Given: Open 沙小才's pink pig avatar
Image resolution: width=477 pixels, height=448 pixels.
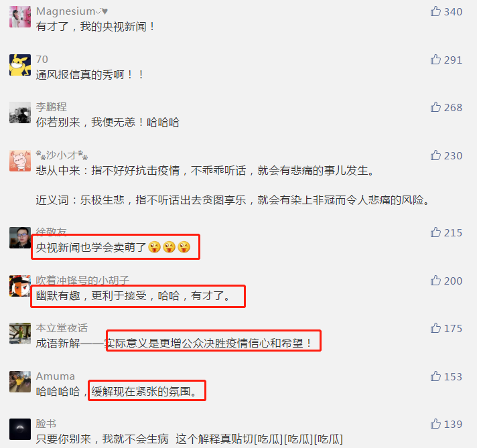Looking at the screenshot, I should tap(20, 161).
